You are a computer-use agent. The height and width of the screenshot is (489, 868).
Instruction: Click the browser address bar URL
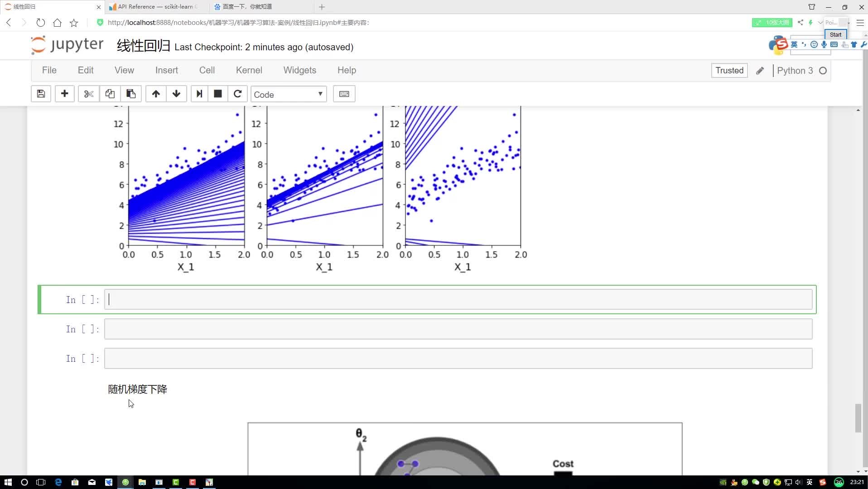[x=238, y=23]
